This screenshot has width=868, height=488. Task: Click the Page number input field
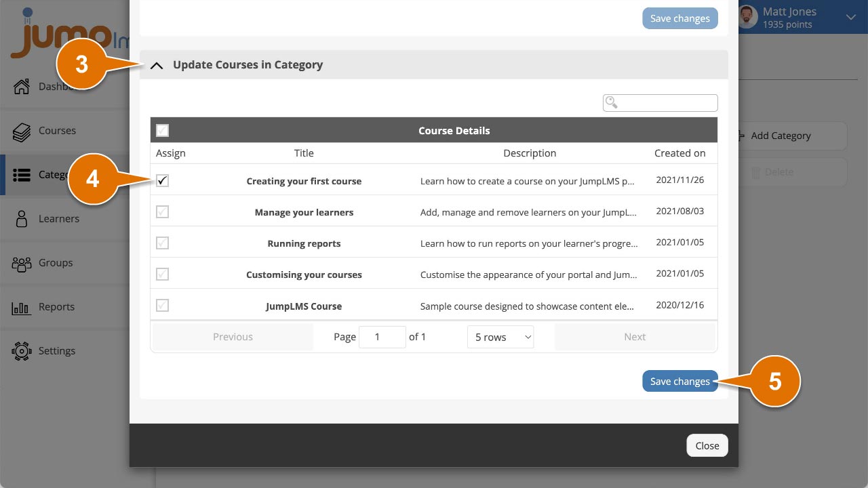click(x=382, y=337)
